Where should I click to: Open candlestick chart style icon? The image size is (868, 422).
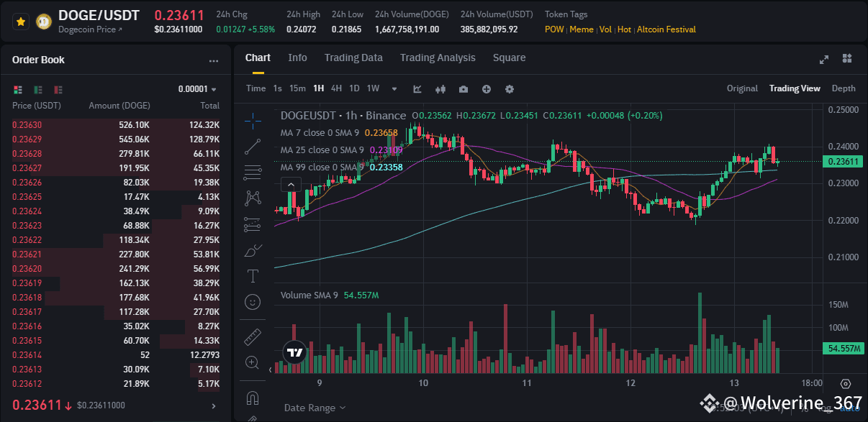440,89
